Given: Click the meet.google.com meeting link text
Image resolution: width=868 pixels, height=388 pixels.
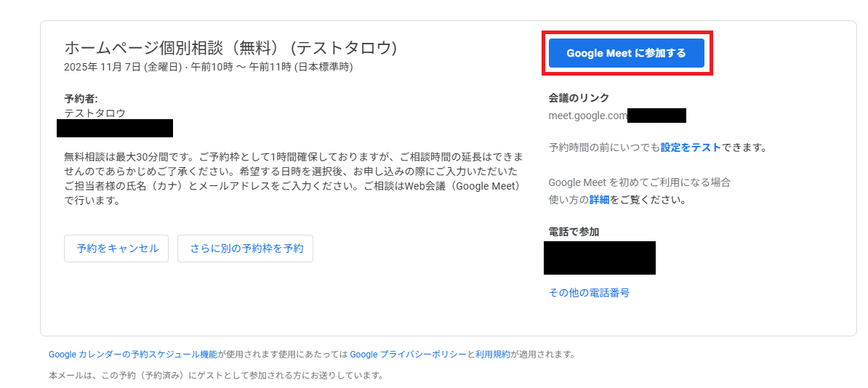Looking at the screenshot, I should (587, 116).
